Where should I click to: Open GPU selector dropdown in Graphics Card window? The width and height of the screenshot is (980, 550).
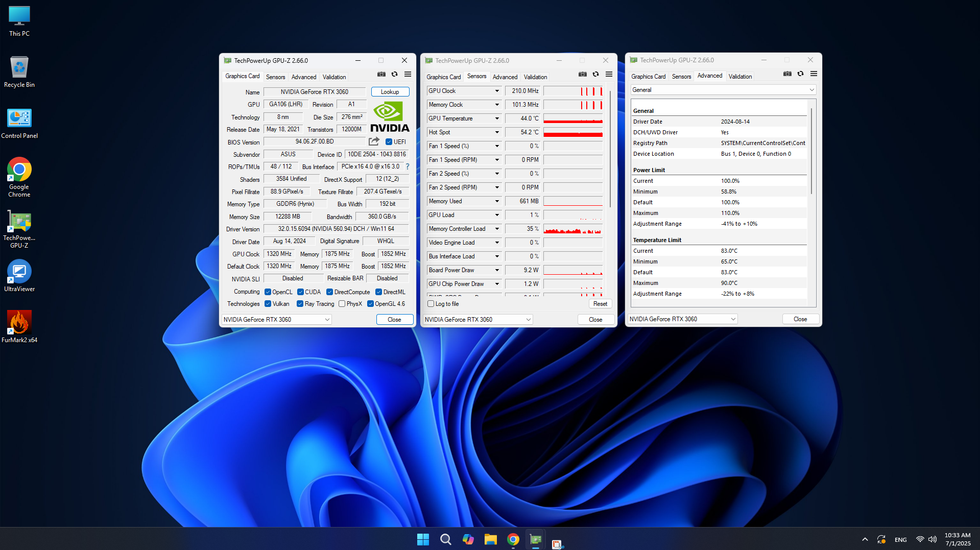pyautogui.click(x=277, y=320)
